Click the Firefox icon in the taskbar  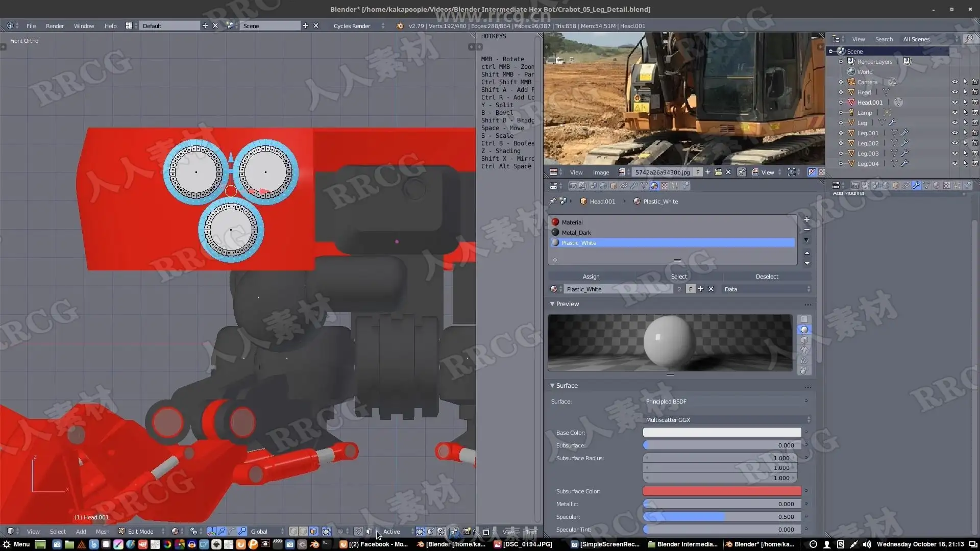[240, 544]
